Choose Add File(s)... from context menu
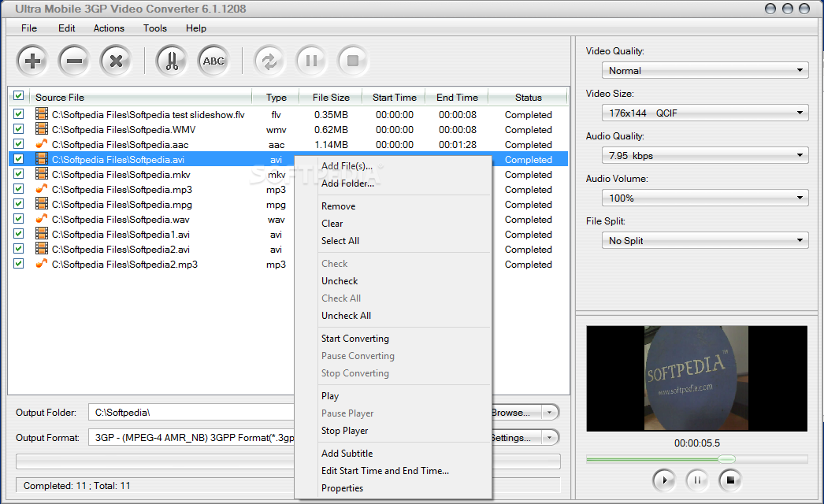The image size is (824, 504). [x=393, y=166]
